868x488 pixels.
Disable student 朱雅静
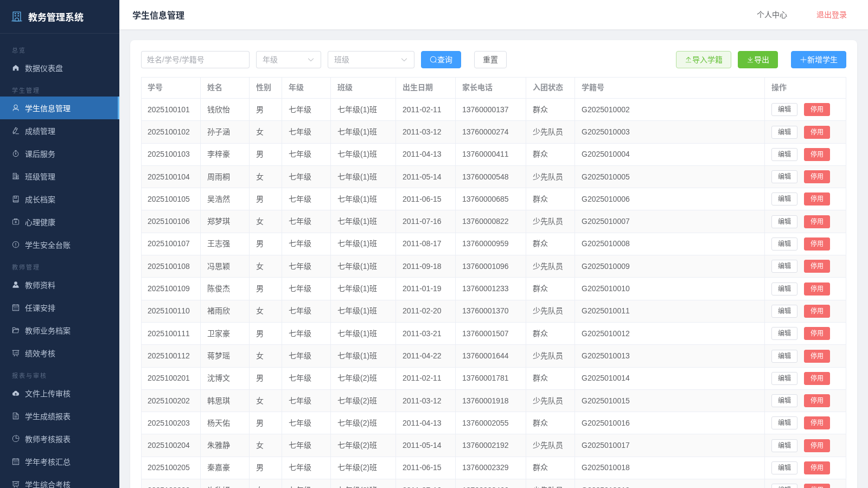tap(817, 445)
